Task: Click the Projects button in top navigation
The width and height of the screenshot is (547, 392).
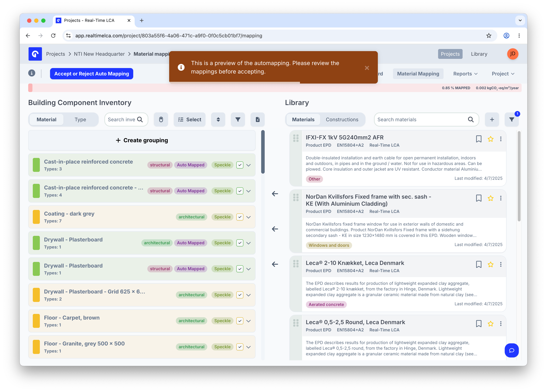Action: (450, 54)
